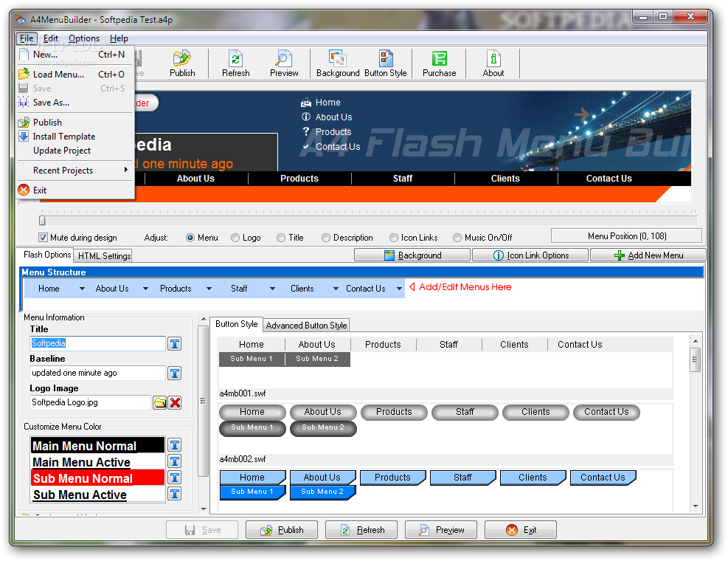Open the Options menu
The width and height of the screenshot is (728, 561).
pyautogui.click(x=84, y=38)
